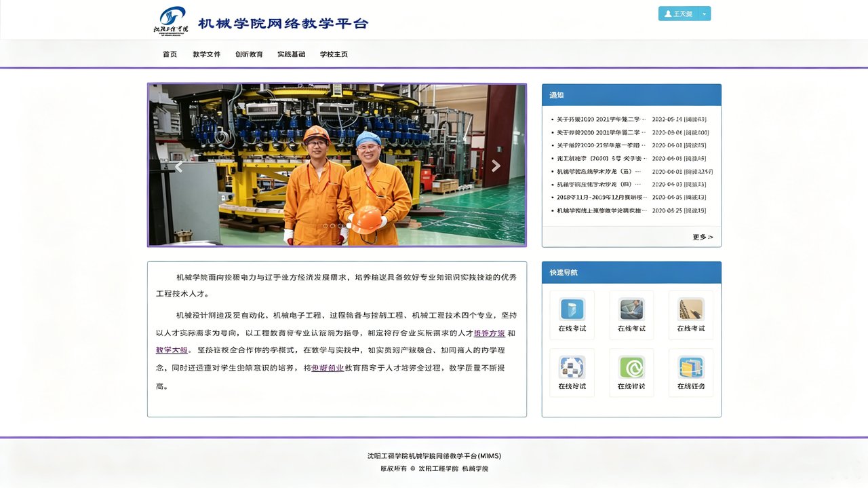
Task: Open the pen-and-notebook quick-nav icon
Action: tap(691, 309)
